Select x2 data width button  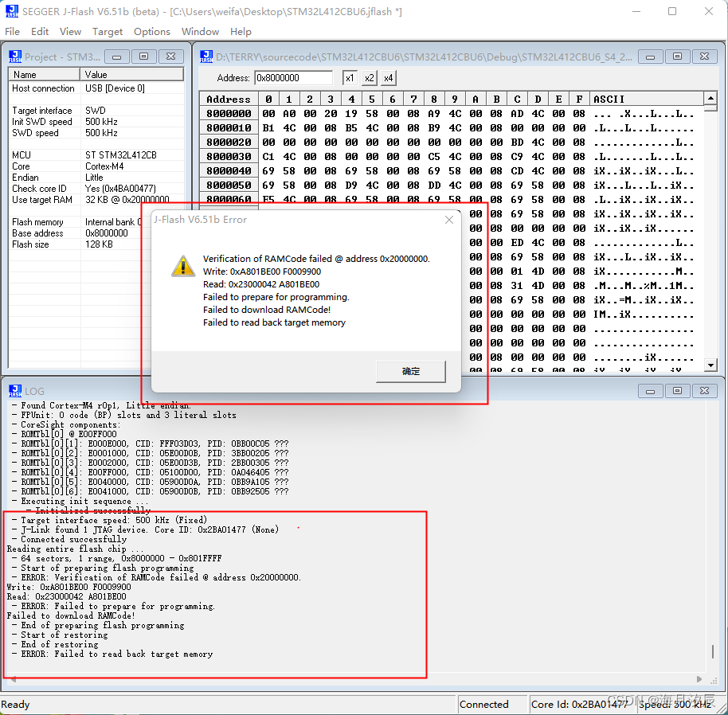369,78
